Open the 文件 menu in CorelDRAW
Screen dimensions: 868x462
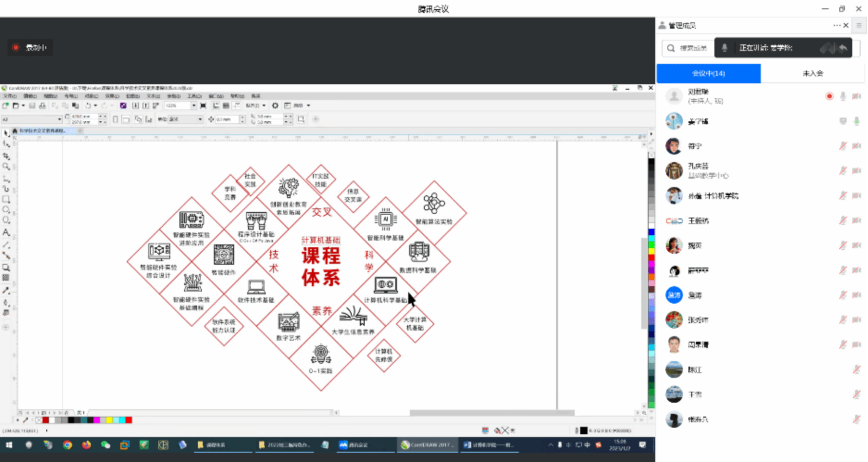(x=10, y=96)
